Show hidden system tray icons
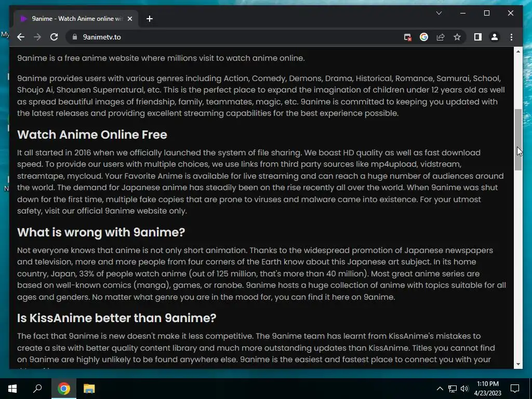Image resolution: width=532 pixels, height=399 pixels. (x=440, y=389)
